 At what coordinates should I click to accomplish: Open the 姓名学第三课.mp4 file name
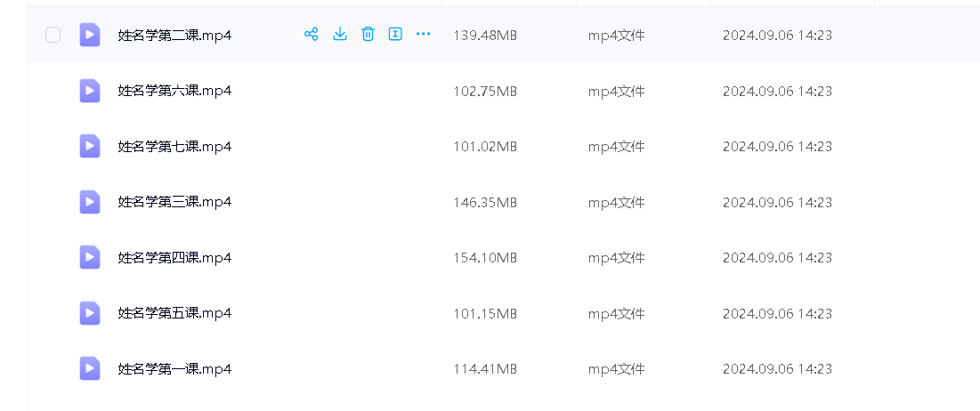pyautogui.click(x=174, y=202)
